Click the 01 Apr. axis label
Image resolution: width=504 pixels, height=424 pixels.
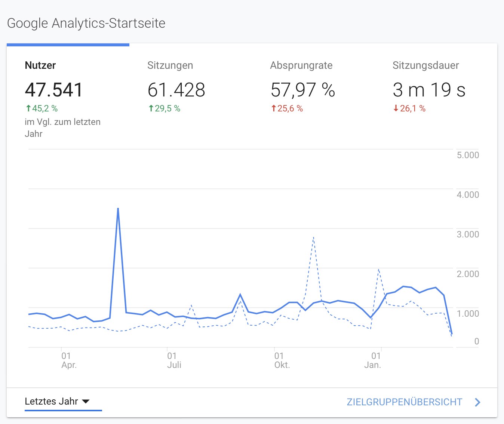point(68,360)
